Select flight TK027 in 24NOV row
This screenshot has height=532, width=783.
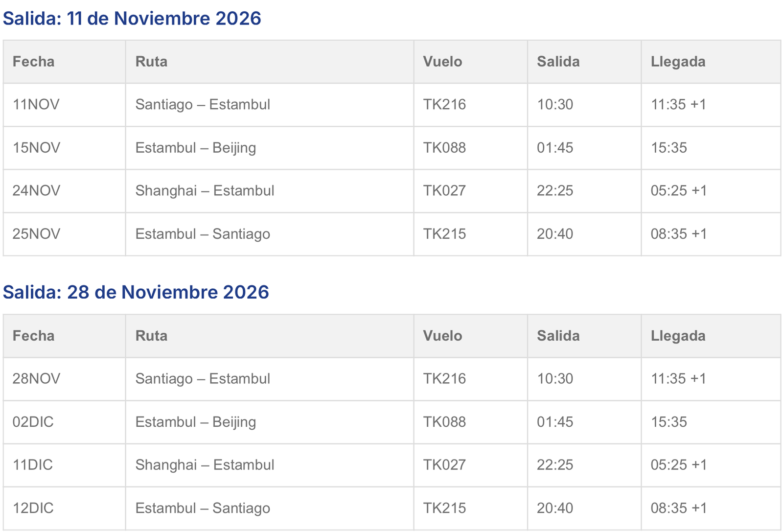click(x=445, y=191)
